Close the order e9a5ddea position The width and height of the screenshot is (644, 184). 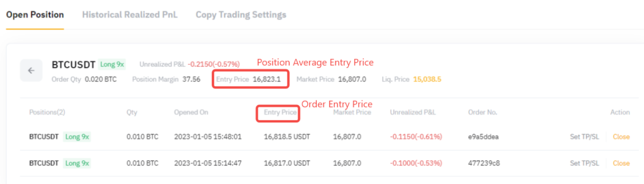tap(621, 137)
